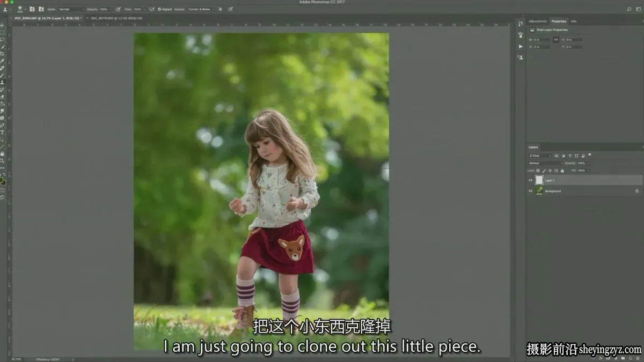
Task: Select the Move tool
Action: point(2,25)
